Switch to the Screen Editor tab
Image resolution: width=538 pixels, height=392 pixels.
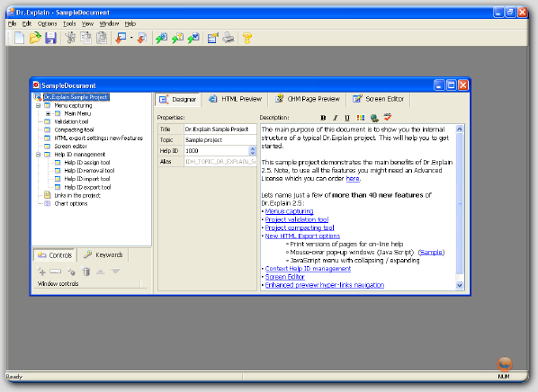[x=379, y=99]
